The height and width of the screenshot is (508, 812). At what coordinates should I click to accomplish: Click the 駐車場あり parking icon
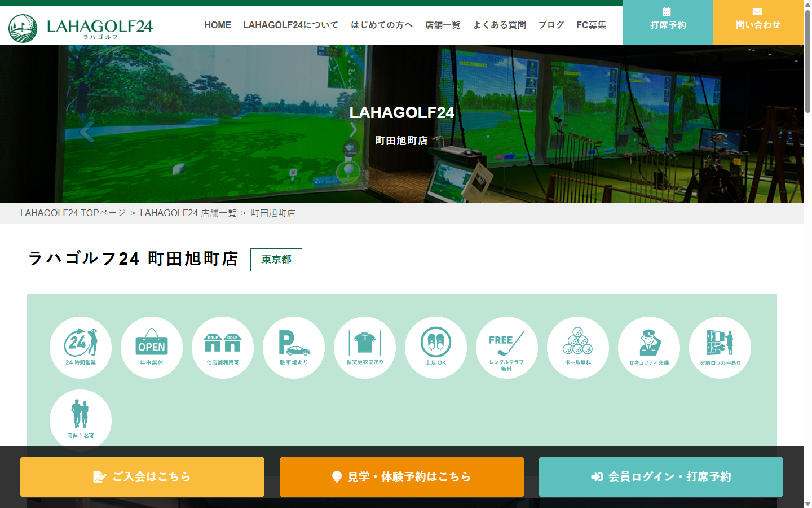(294, 348)
